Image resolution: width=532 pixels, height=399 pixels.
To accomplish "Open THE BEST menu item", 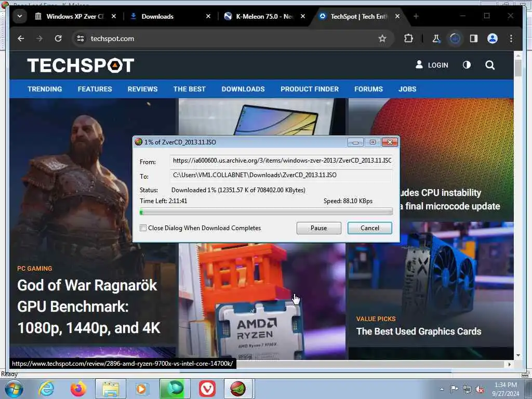I will click(189, 89).
